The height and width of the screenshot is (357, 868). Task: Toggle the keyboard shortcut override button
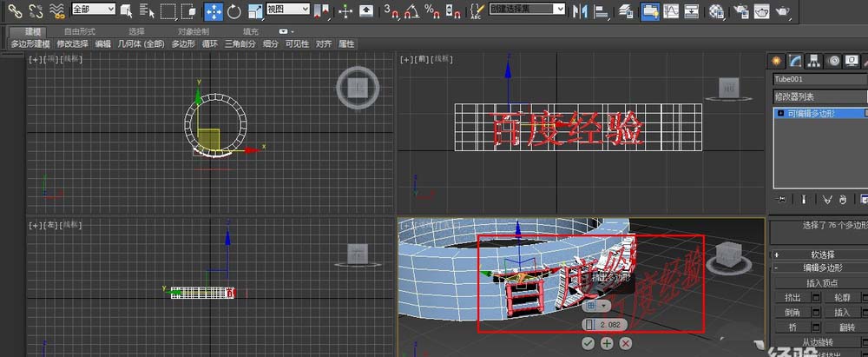(366, 10)
